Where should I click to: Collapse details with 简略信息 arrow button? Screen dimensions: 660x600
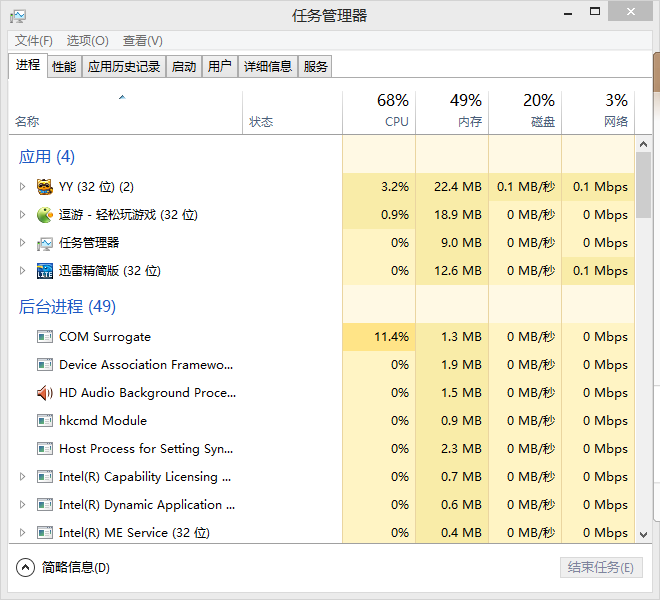pyautogui.click(x=25, y=567)
